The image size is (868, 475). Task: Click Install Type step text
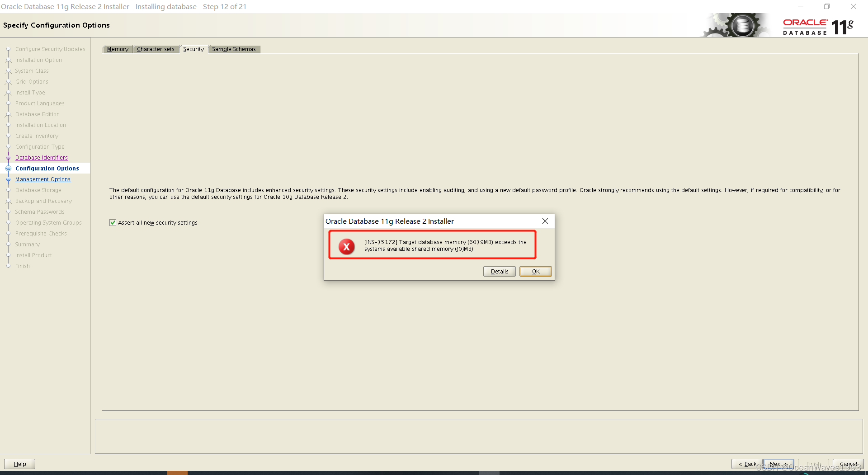[30, 93]
